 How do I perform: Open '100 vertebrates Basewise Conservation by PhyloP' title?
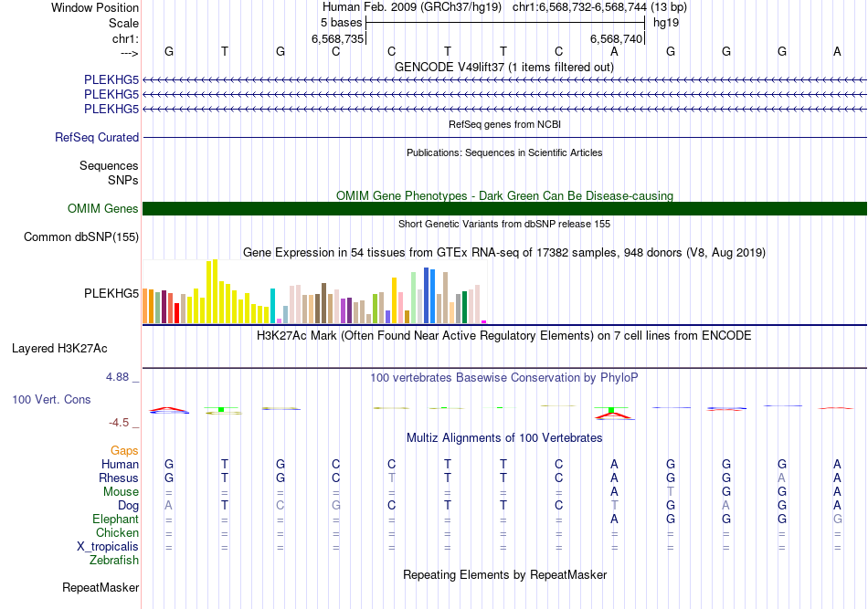point(504,378)
